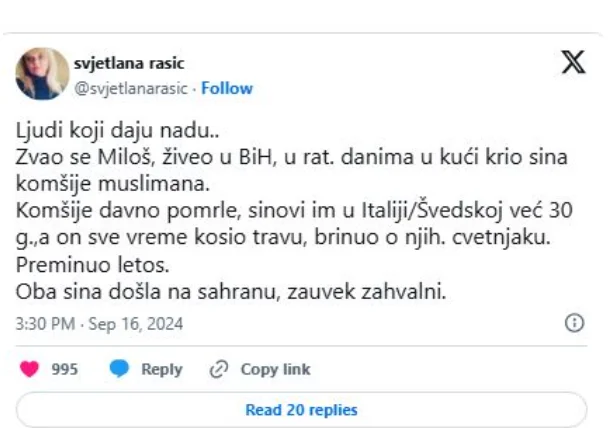
Task: Click the Reply label text
Action: tap(161, 369)
